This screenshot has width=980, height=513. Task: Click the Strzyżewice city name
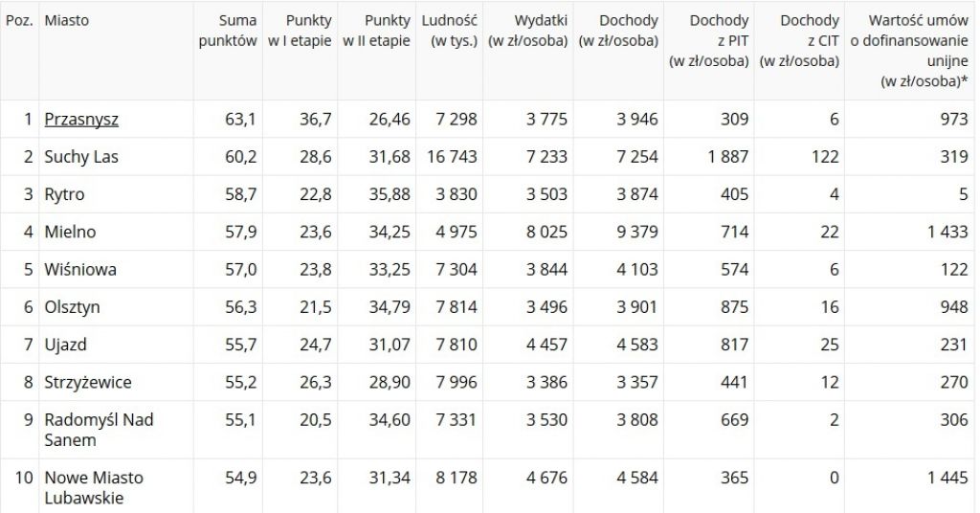coord(88,382)
